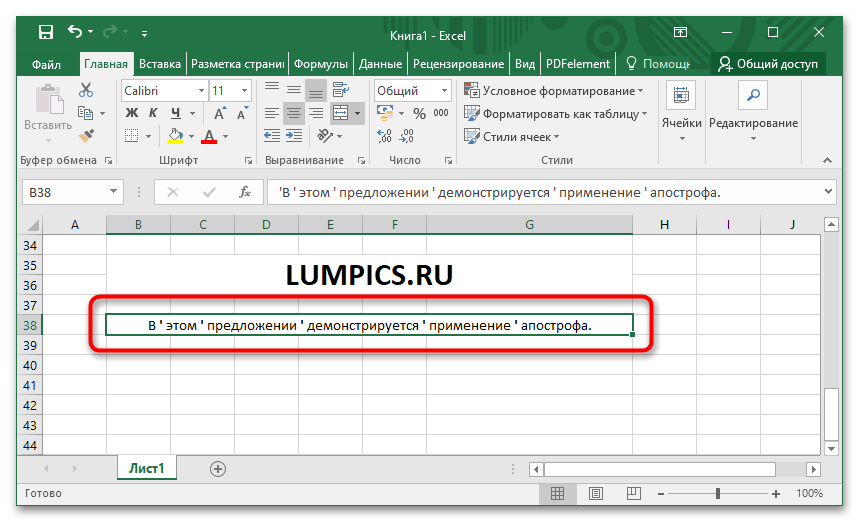Toggle bold Ж formatting
Image resolution: width=859 pixels, height=522 pixels.
[131, 113]
